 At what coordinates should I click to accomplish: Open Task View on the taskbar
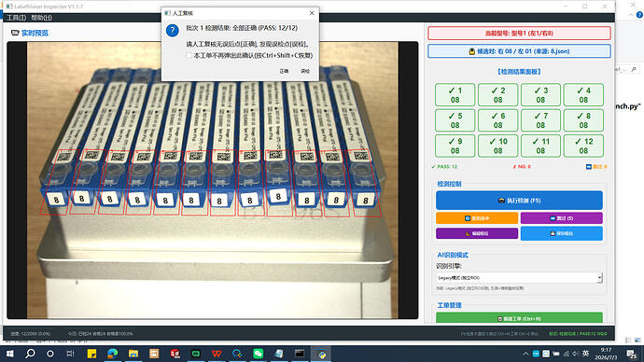click(70, 354)
